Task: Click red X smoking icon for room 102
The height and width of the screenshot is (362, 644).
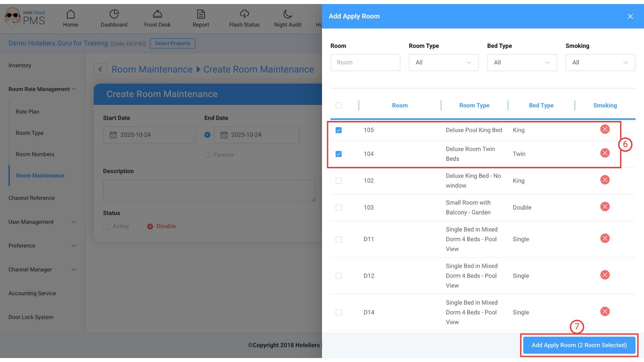Action: pos(605,180)
